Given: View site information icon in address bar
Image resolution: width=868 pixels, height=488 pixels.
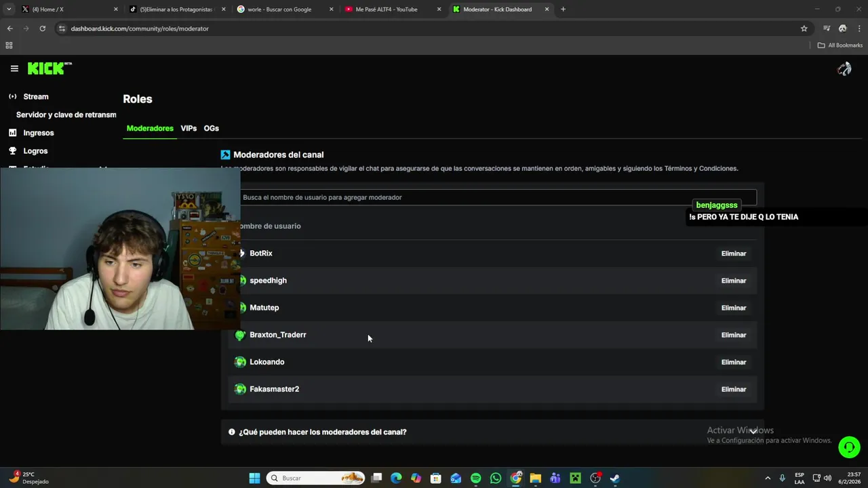Looking at the screenshot, I should tap(62, 28).
